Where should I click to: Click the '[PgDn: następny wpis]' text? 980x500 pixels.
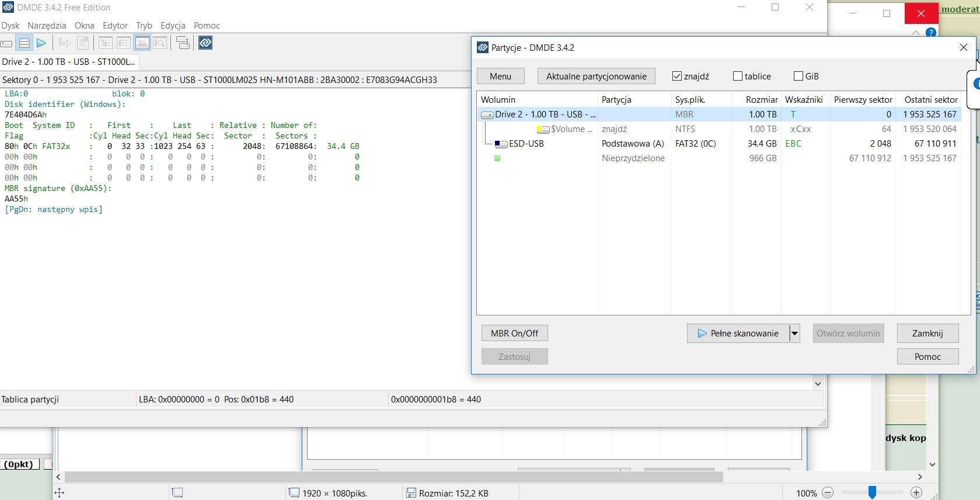tap(54, 210)
